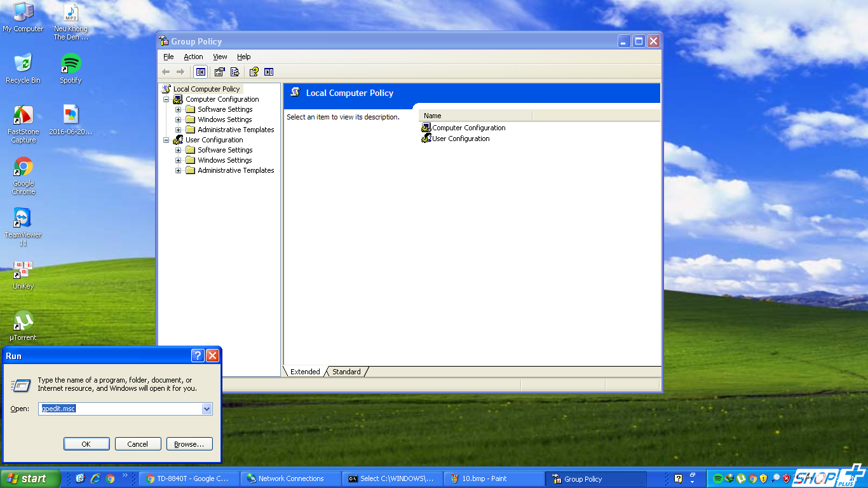Expand Administrative Templates under Computer Configuration
The image size is (868, 488).
pos(179,130)
